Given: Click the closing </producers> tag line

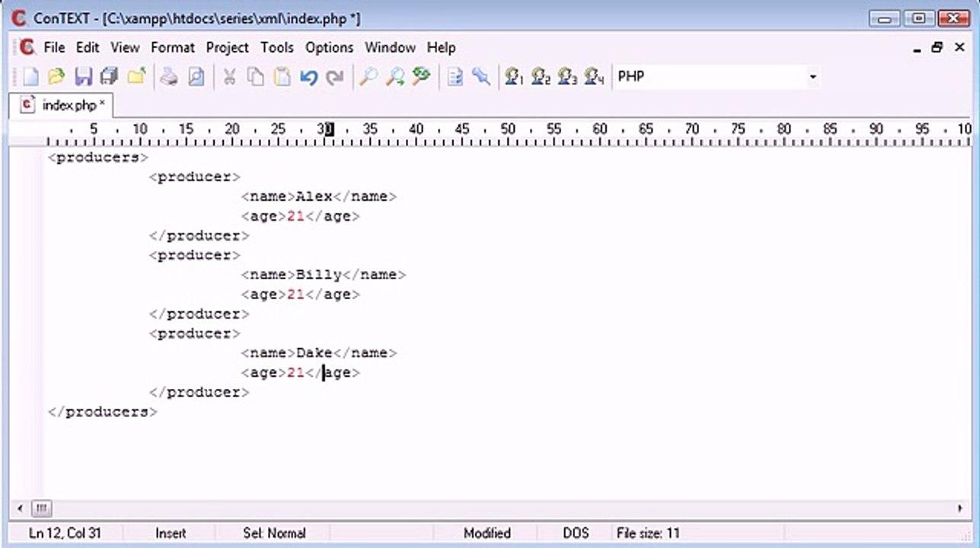Looking at the screenshot, I should coord(103,412).
